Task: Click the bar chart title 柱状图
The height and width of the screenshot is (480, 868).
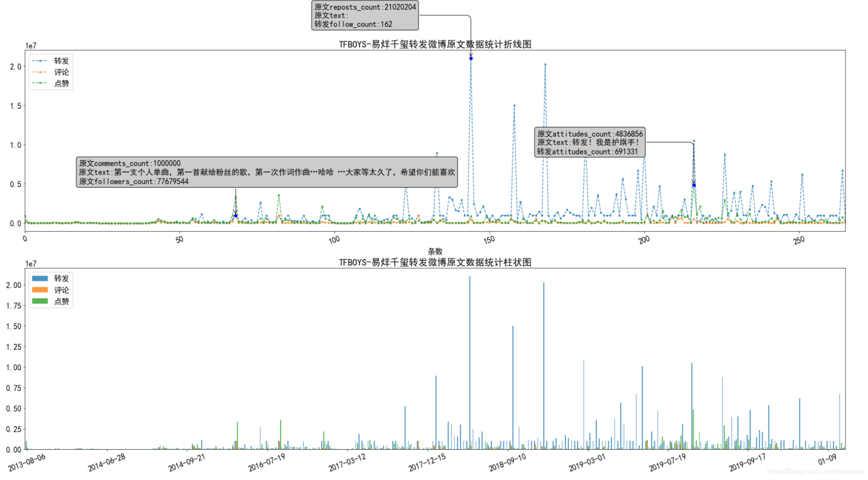Action: 435,262
